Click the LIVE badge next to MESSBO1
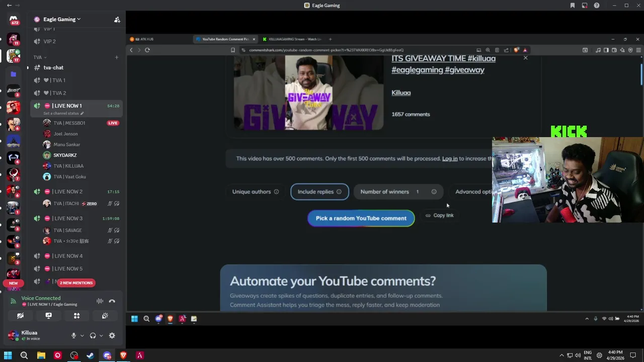Viewport: 644px width, 362px height. 113,123
